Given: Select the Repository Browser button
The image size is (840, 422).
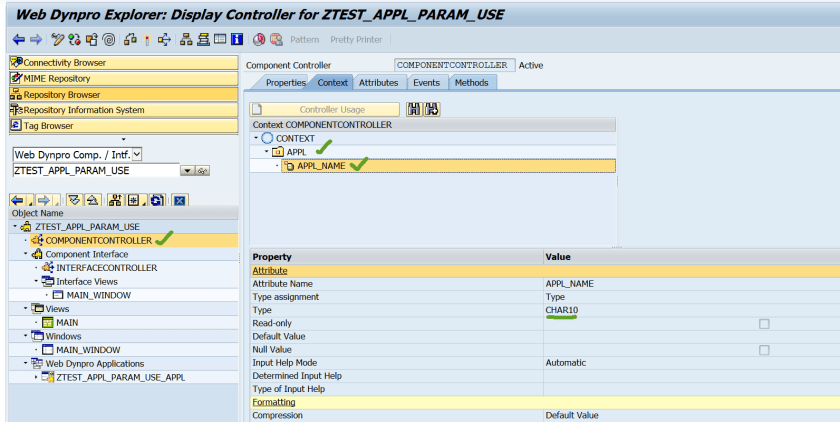Looking at the screenshot, I should point(124,94).
